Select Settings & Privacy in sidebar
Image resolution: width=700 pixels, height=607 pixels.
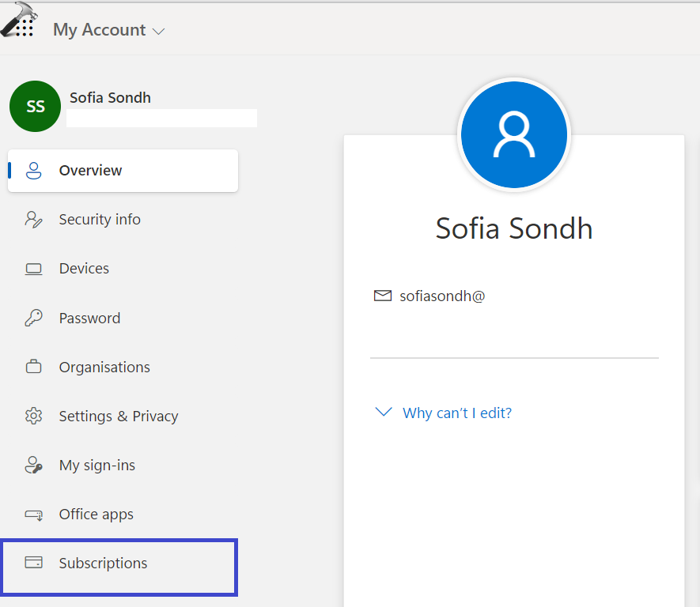coord(119,417)
